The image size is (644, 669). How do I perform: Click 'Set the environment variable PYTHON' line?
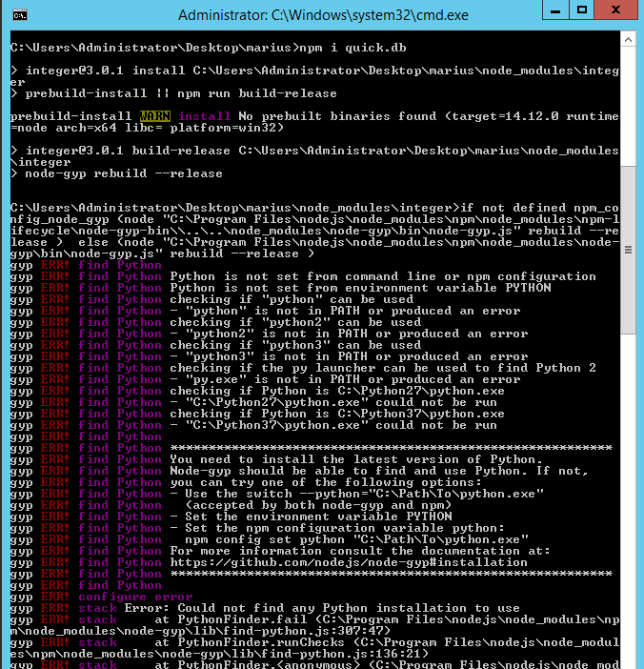(311, 517)
